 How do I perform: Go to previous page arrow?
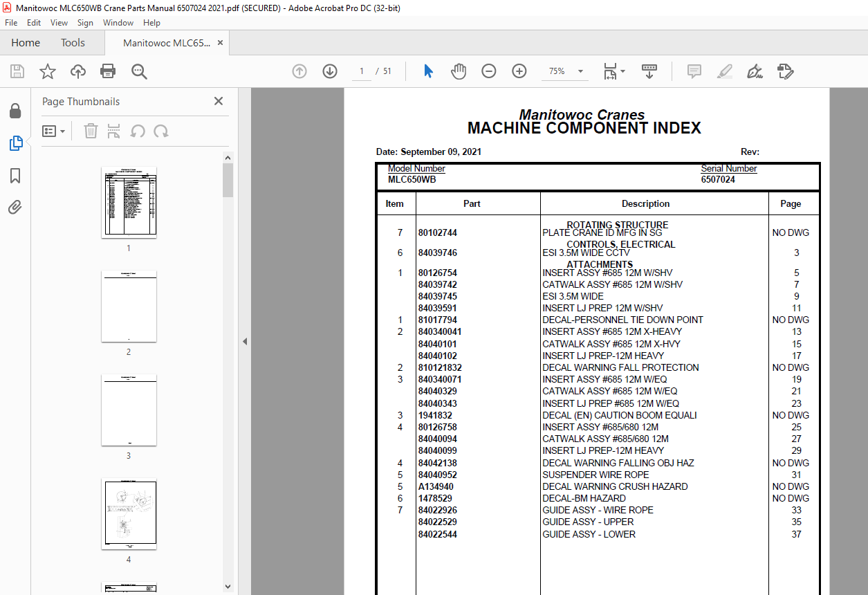pos(299,71)
